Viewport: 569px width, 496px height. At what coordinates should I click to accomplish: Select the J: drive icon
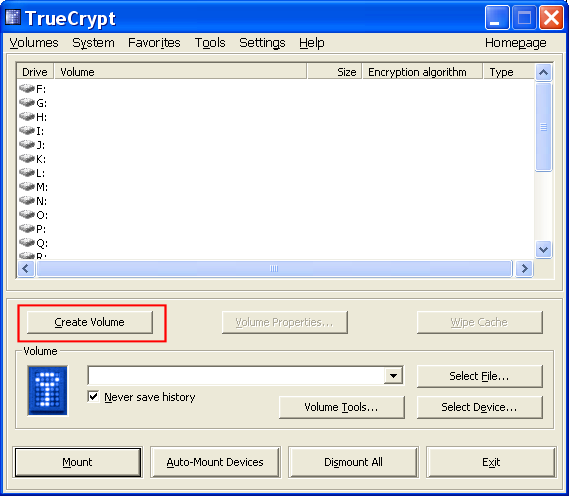tap(27, 144)
